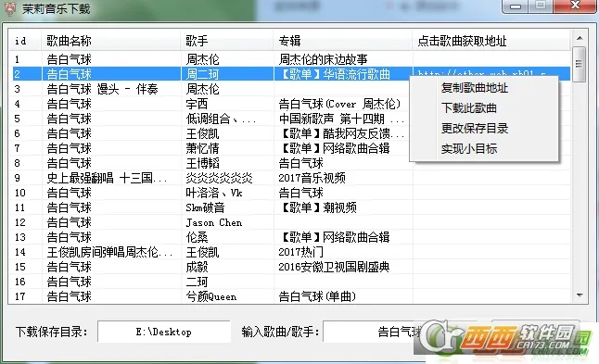
Task: Select album 【歌单】华语流行歌曲
Action: coord(334,74)
